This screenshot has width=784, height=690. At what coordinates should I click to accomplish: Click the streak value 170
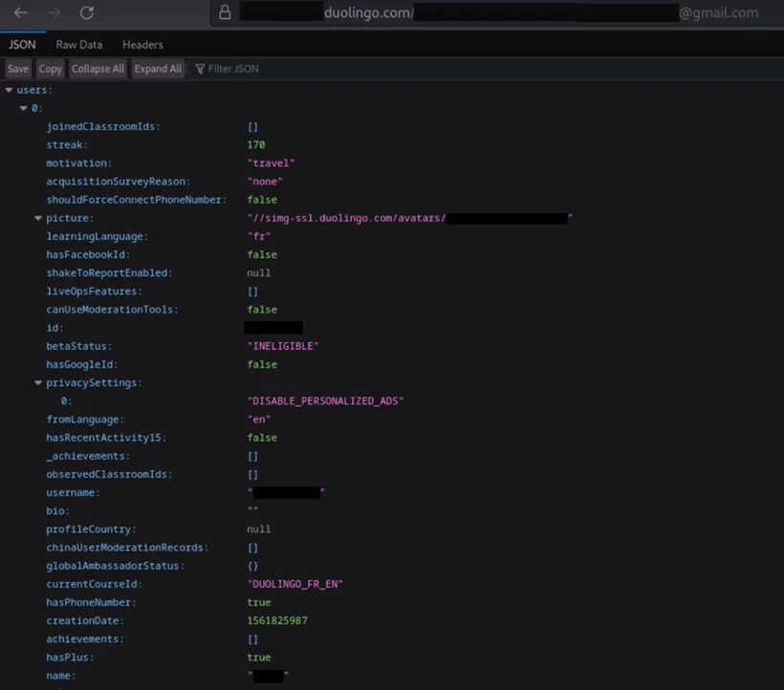255,145
